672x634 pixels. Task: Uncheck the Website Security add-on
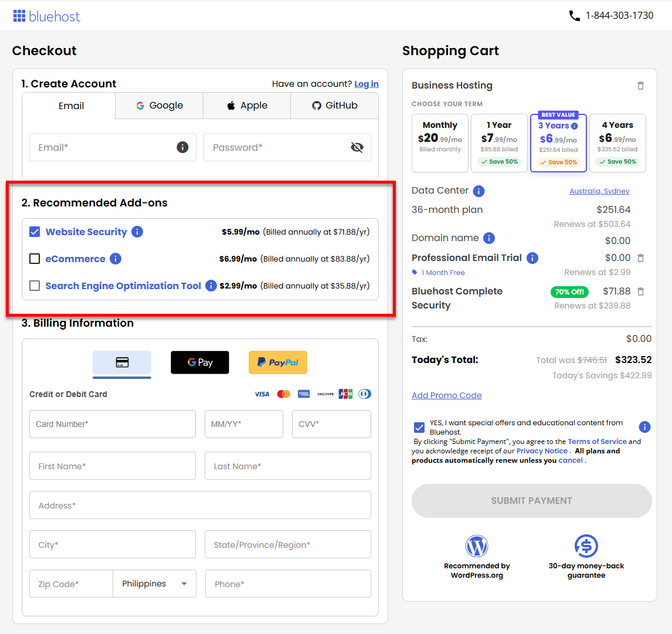point(35,232)
